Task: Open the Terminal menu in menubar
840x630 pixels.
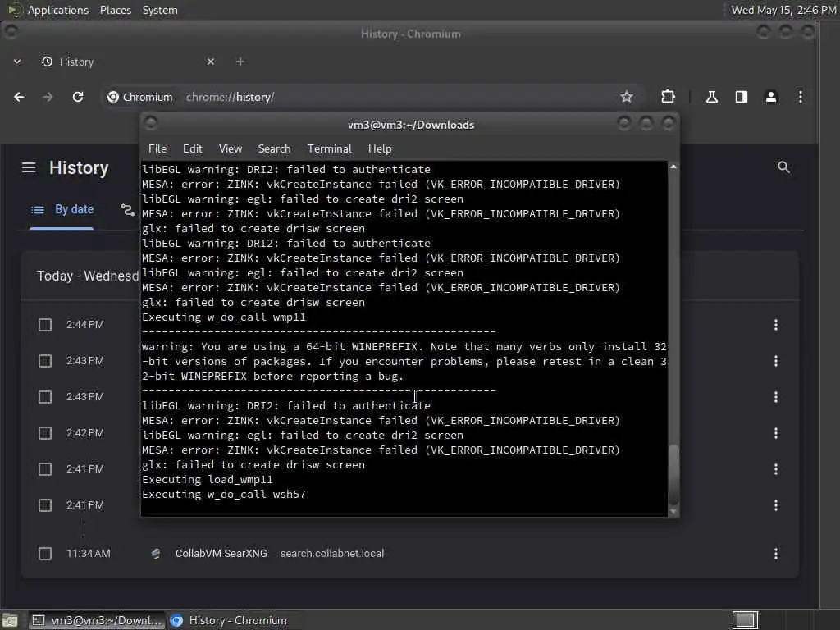Action: click(330, 149)
